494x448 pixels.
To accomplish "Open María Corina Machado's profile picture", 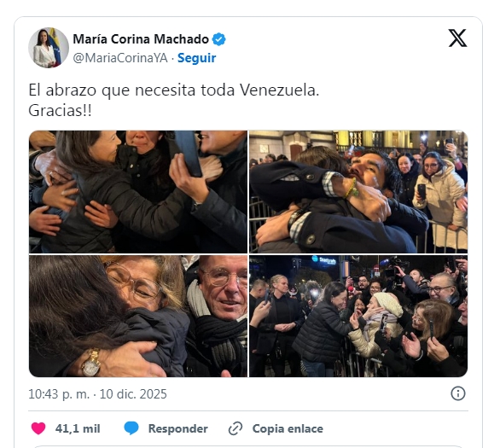I will click(x=49, y=48).
